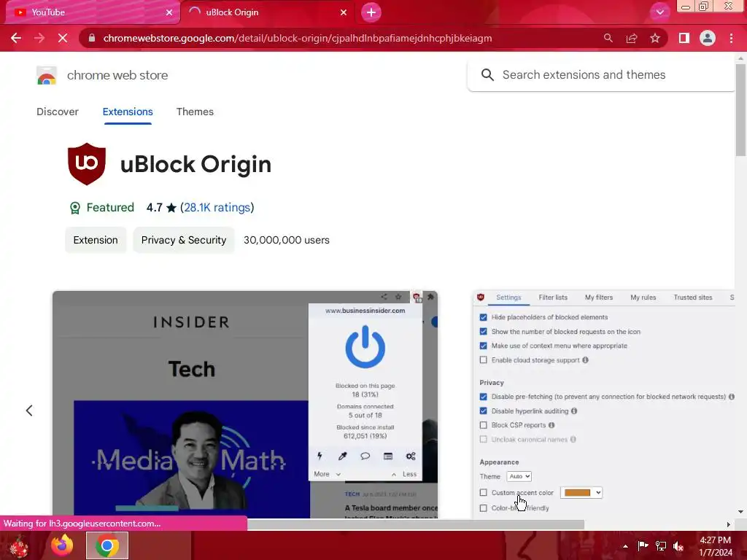Select the My rules tab in screenshot
Screen dimensions: 747x560
click(x=643, y=297)
